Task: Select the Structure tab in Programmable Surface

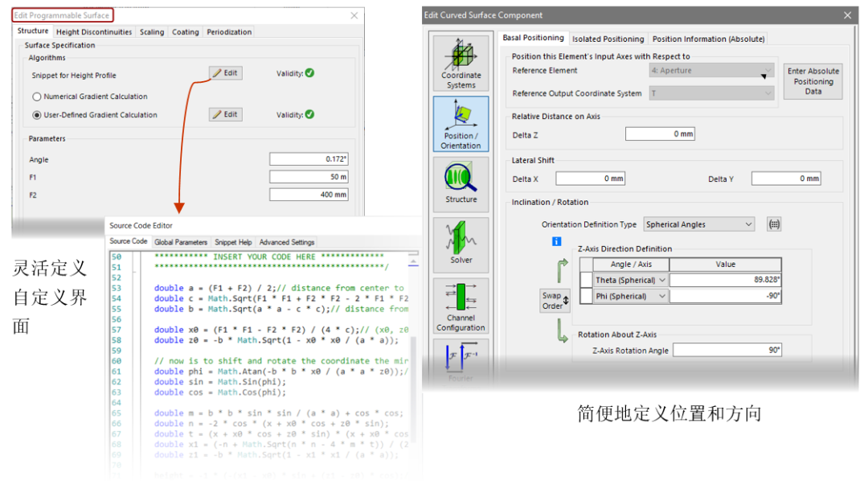Action: click(x=33, y=31)
